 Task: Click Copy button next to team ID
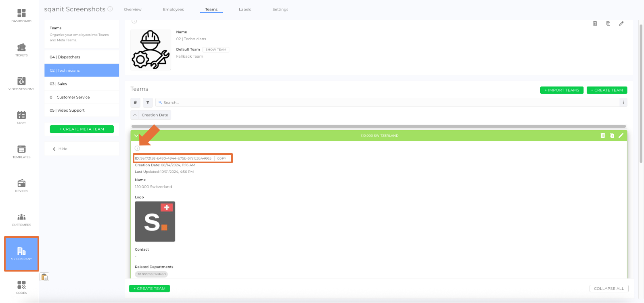[x=222, y=159]
